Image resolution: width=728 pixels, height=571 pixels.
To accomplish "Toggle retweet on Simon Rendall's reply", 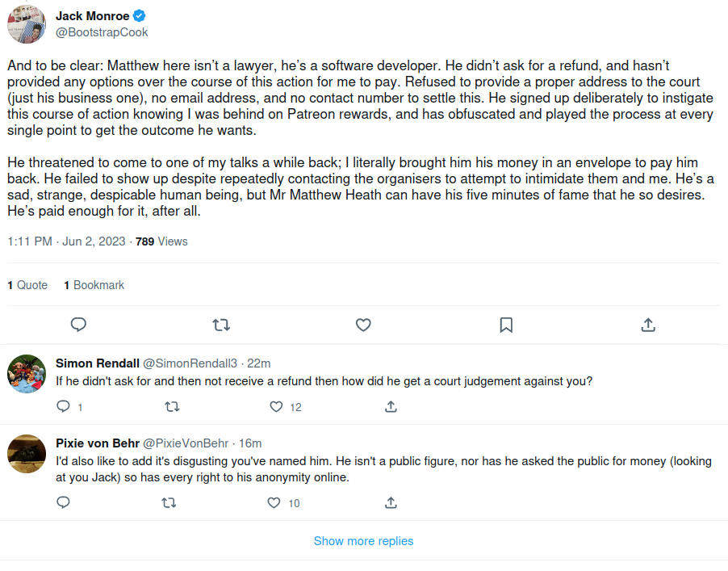I will 173,407.
